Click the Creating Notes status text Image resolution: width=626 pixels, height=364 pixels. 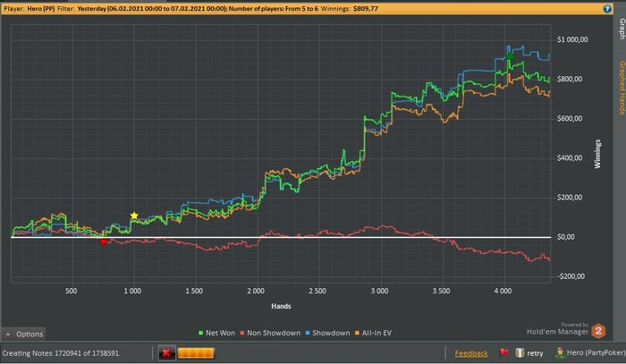click(x=62, y=353)
